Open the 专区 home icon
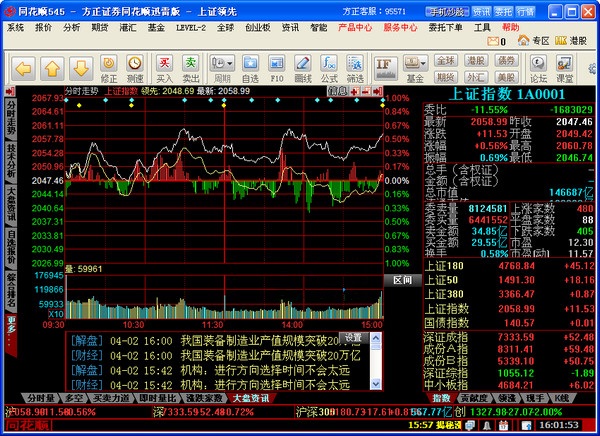The width and height of the screenshot is (600, 436). coord(533,40)
